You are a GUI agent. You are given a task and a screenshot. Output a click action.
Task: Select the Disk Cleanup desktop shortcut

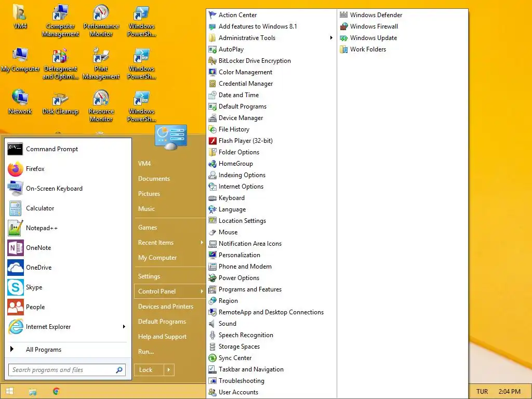pos(60,103)
